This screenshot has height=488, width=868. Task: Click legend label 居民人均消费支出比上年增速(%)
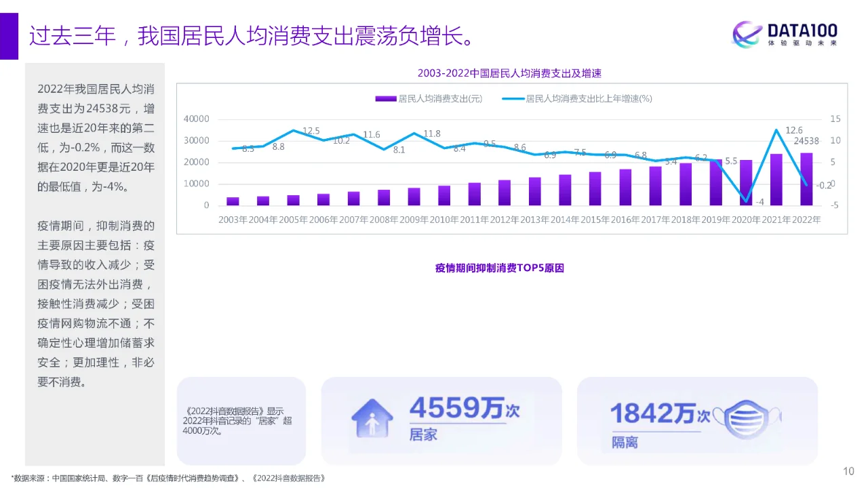click(589, 98)
